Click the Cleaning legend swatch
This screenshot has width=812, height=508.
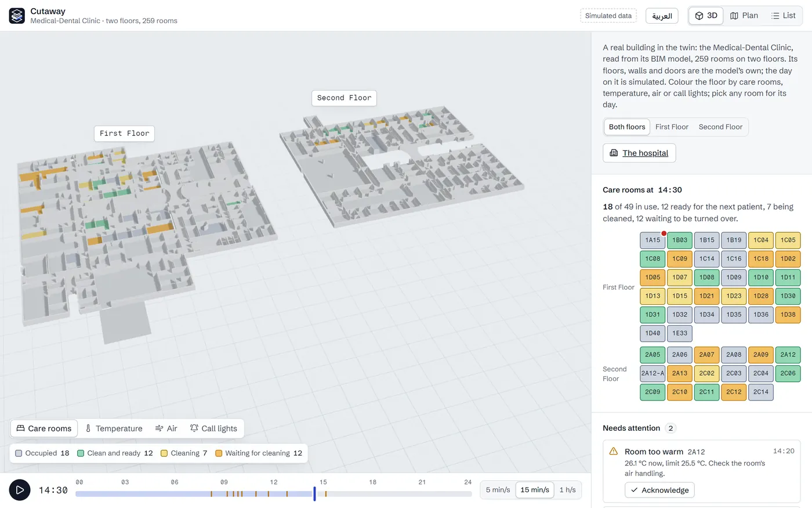[x=164, y=453]
